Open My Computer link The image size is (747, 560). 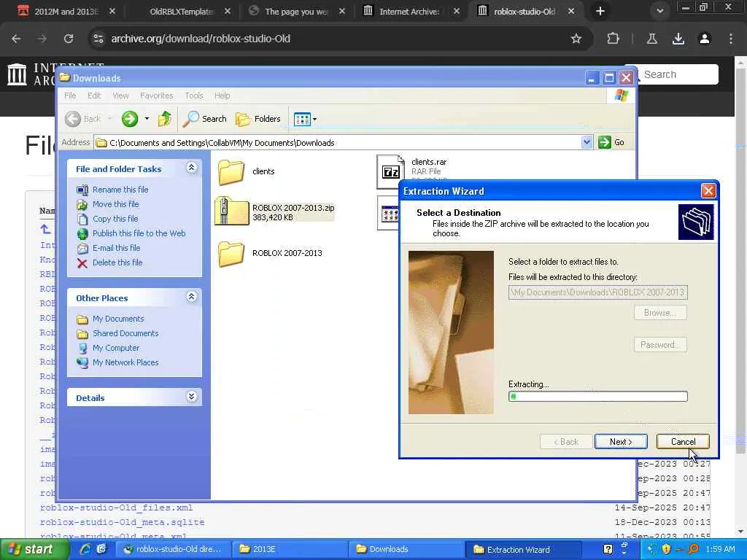[116, 348]
